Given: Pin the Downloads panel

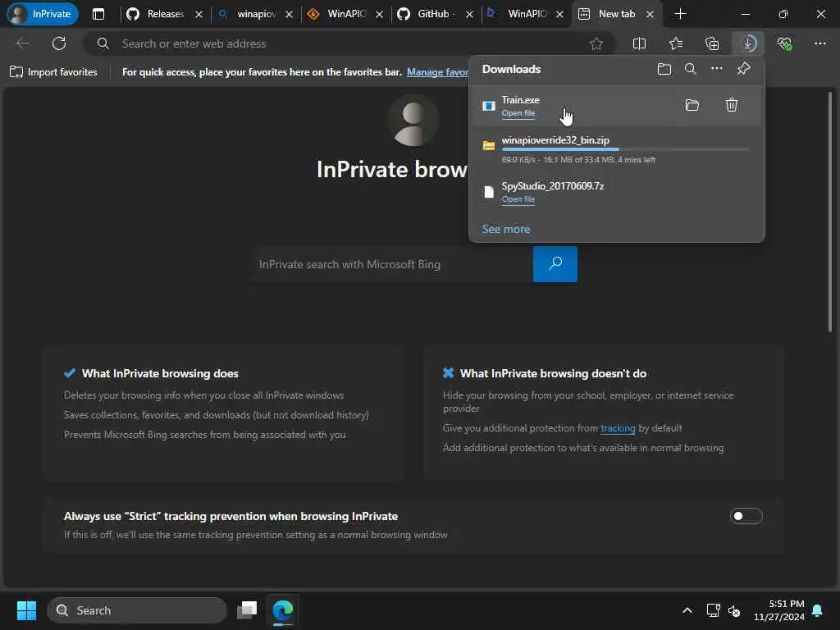Looking at the screenshot, I should coord(743,69).
